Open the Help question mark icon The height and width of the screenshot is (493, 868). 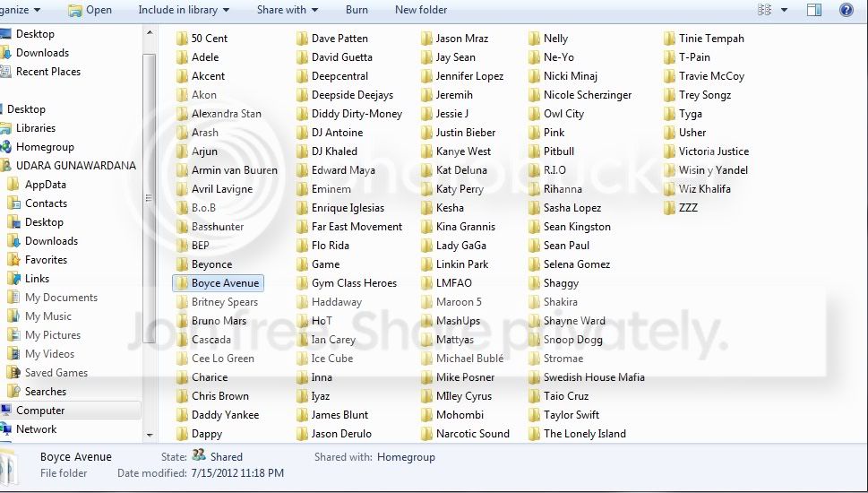pyautogui.click(x=846, y=10)
